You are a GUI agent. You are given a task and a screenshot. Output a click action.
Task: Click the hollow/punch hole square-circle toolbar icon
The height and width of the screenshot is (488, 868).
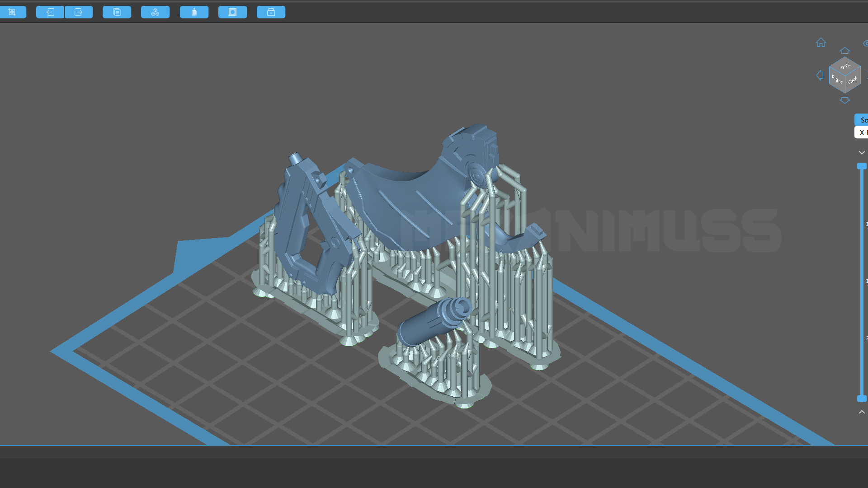pos(232,12)
